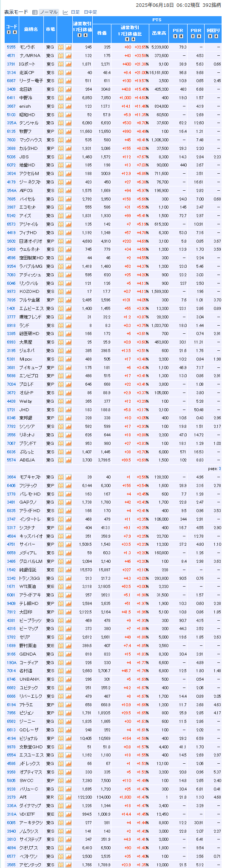Open book info icon for 中野冷
The image size is (225, 868).
pyautogui.click(x=61, y=97)
